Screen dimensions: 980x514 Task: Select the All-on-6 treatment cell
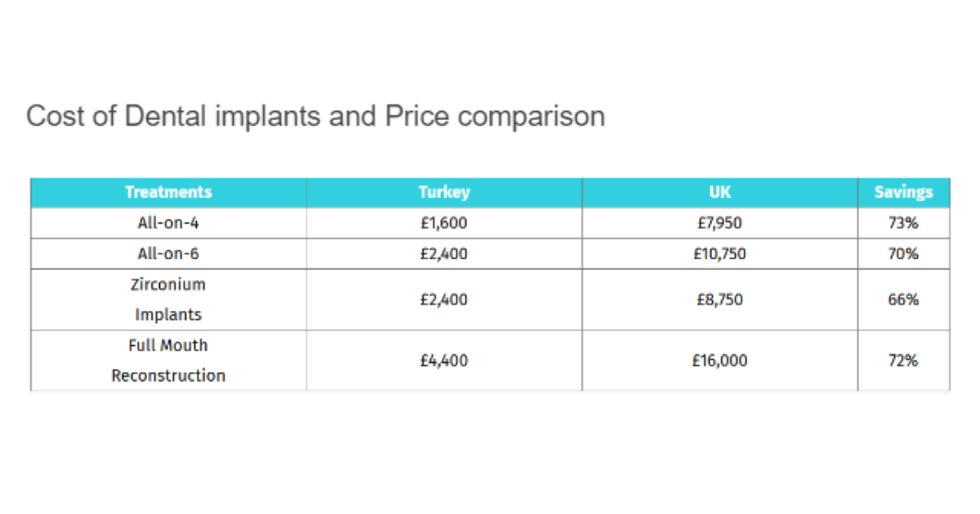coord(168,254)
